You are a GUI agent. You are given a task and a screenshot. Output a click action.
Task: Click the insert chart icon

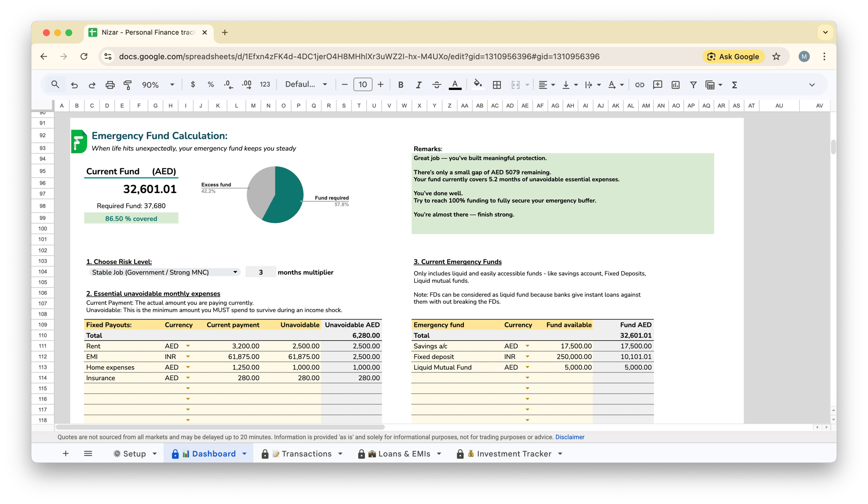675,85
